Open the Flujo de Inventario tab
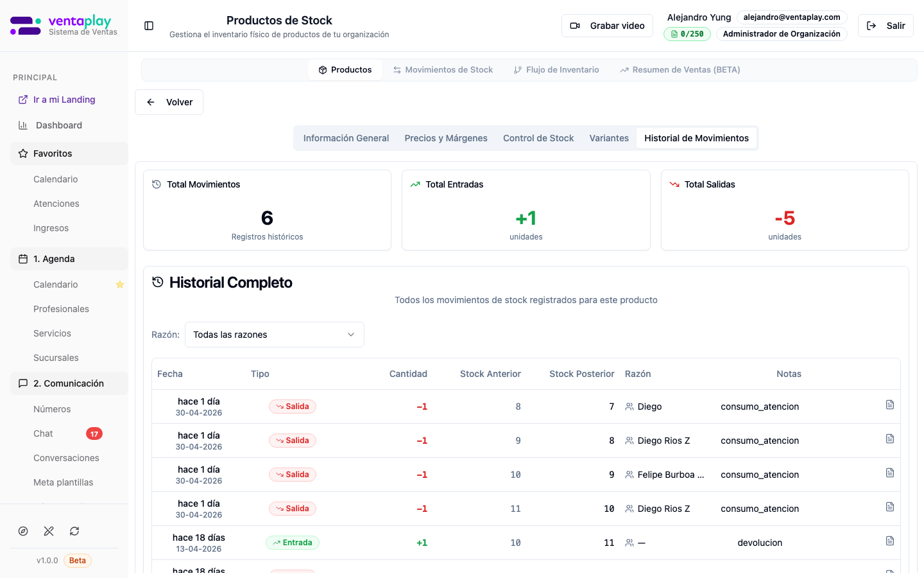Screen dimensions: 924x578 pos(556,70)
